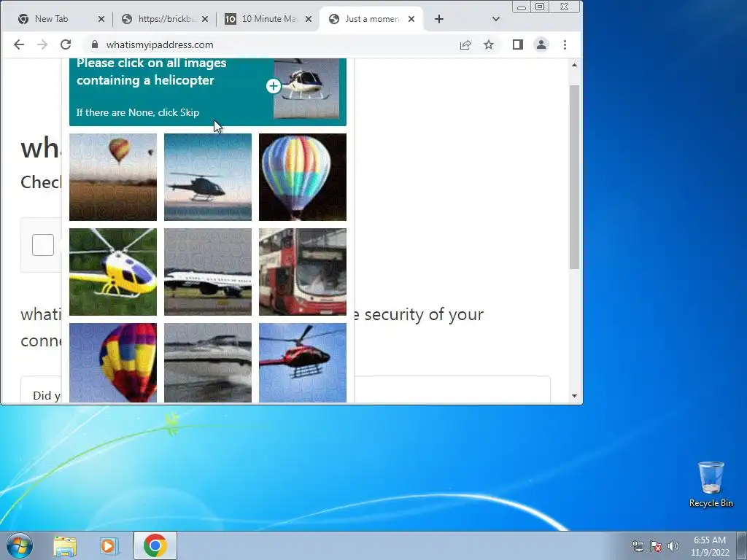Open the Action Center flag icon
This screenshot has height=560, width=747.
[x=656, y=546]
